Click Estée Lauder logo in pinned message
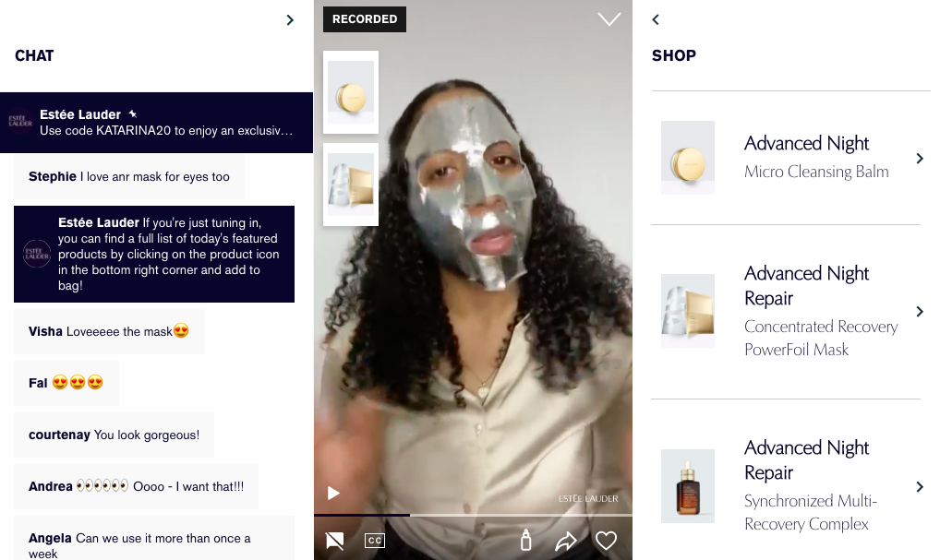Viewport: 940px width, 560px height. [19, 123]
